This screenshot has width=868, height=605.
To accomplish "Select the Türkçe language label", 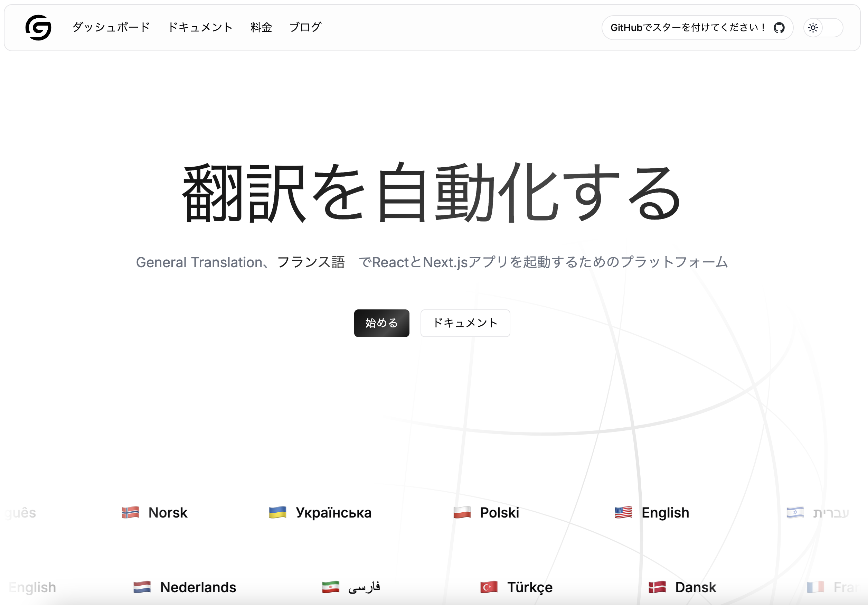I will [x=530, y=587].
